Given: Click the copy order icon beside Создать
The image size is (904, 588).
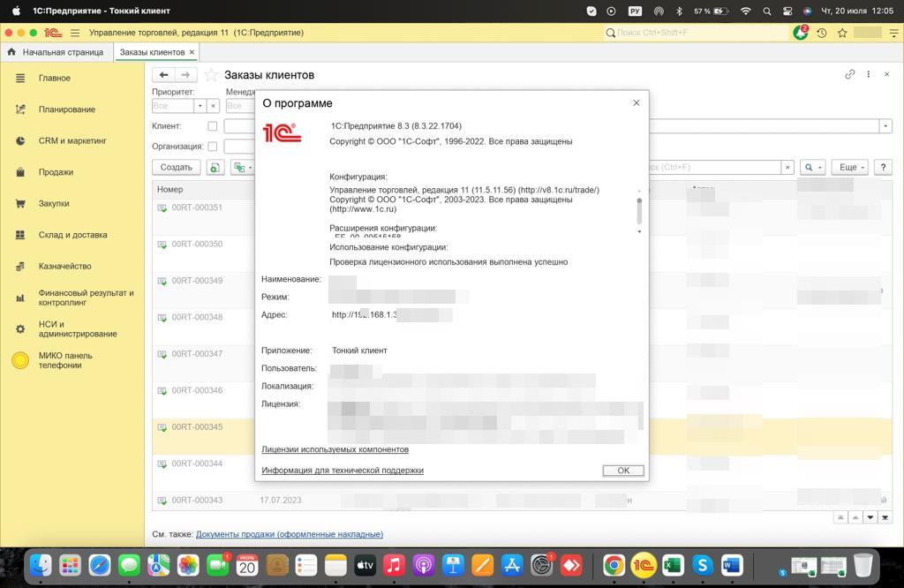Looking at the screenshot, I should coord(215,167).
